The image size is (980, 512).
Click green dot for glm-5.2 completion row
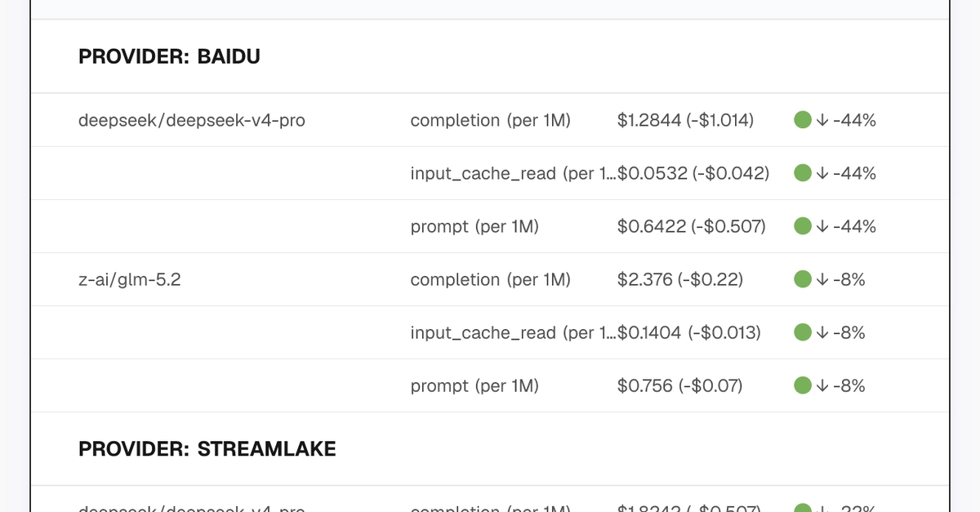tap(802, 279)
